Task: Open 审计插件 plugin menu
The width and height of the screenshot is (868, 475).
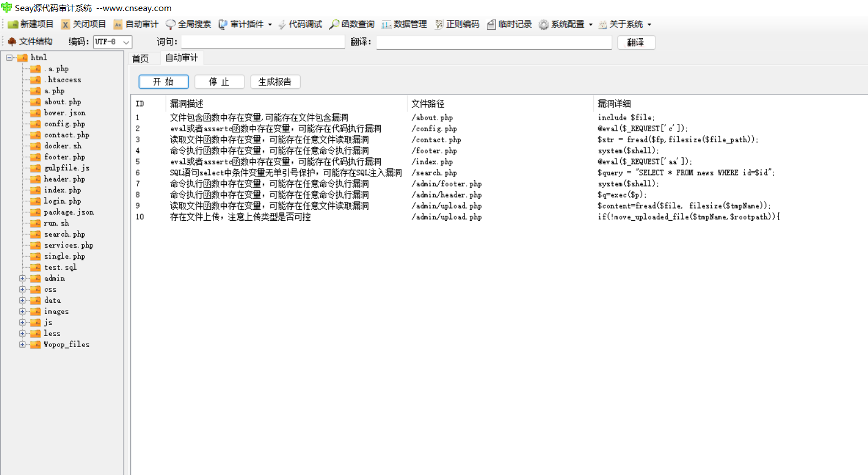Action: 241,24
